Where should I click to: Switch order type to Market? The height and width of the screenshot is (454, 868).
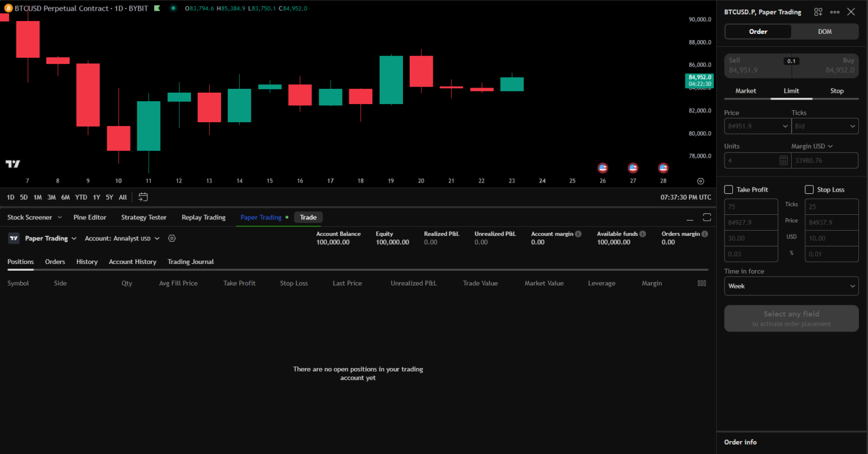pos(745,90)
